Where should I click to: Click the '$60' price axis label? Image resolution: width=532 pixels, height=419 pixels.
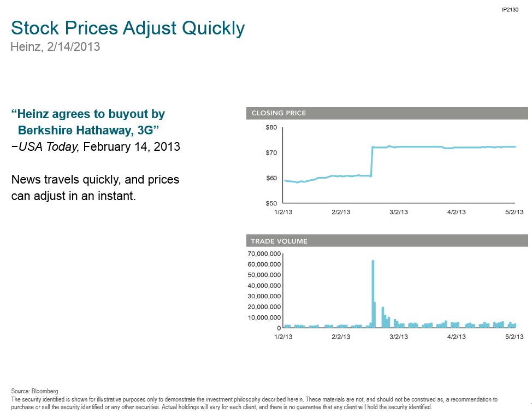[271, 178]
